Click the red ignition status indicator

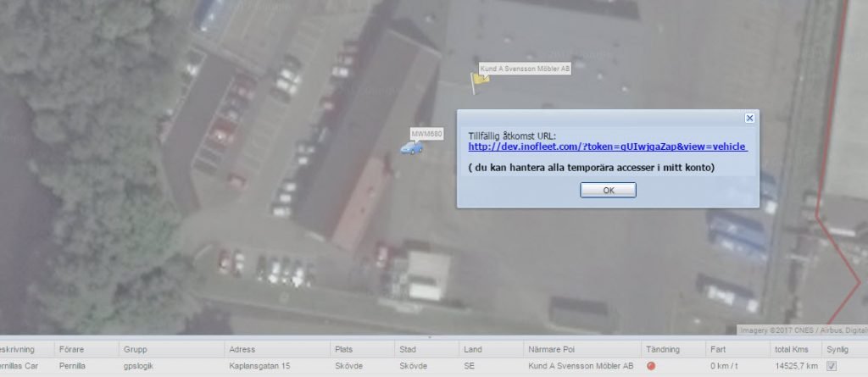point(651,367)
